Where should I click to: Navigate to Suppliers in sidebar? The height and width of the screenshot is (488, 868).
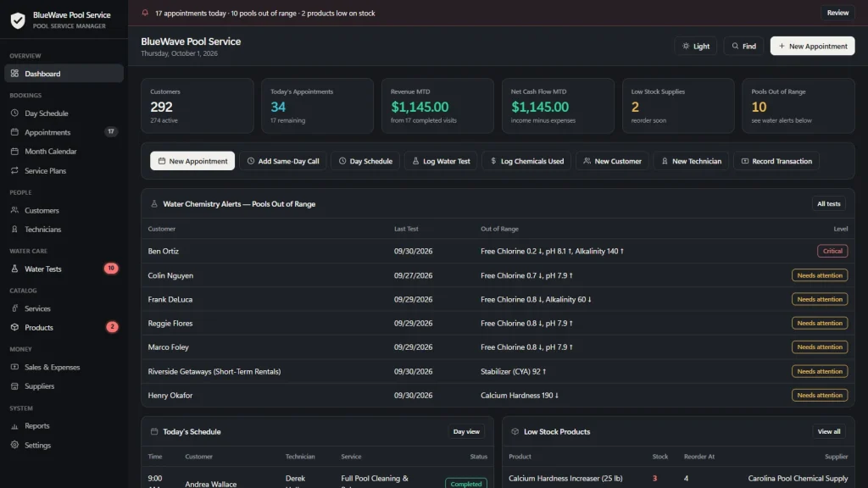coord(64,386)
